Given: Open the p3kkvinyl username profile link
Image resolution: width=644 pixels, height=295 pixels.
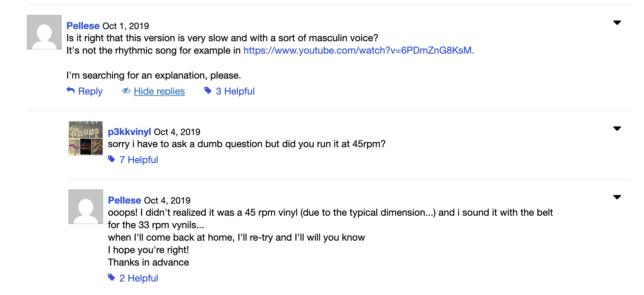Looking at the screenshot, I should (x=129, y=132).
